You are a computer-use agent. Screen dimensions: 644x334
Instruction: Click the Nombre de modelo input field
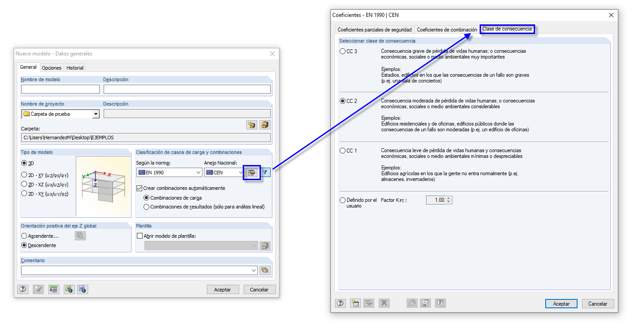pos(60,89)
